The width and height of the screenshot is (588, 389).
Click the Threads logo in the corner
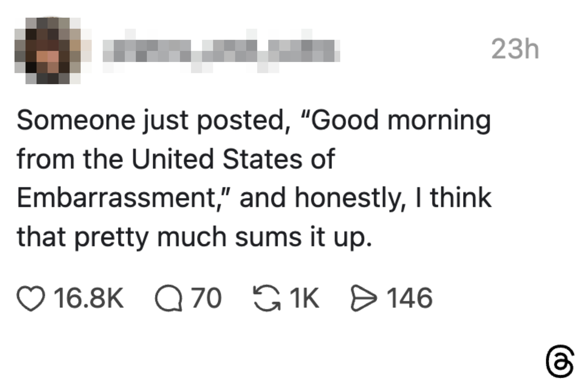click(560, 361)
